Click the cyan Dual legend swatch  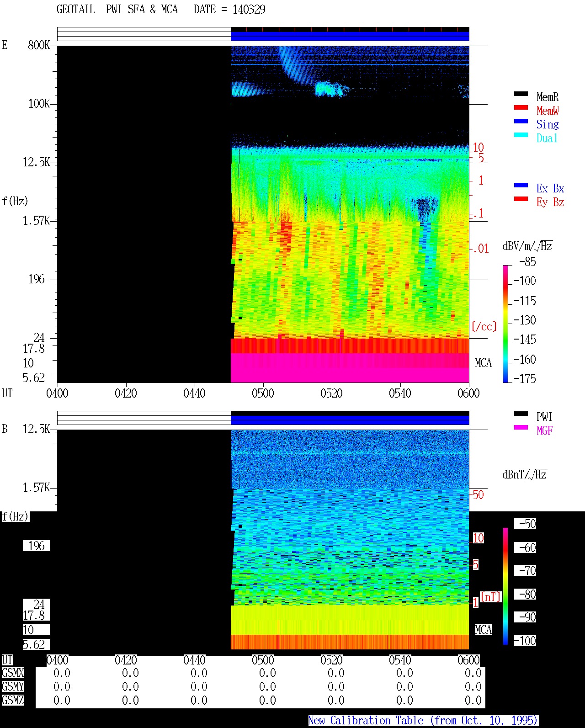(521, 135)
